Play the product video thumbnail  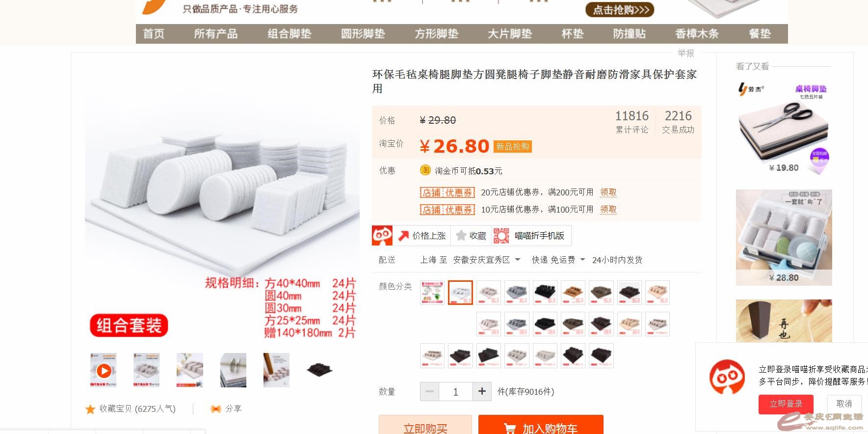(x=104, y=370)
